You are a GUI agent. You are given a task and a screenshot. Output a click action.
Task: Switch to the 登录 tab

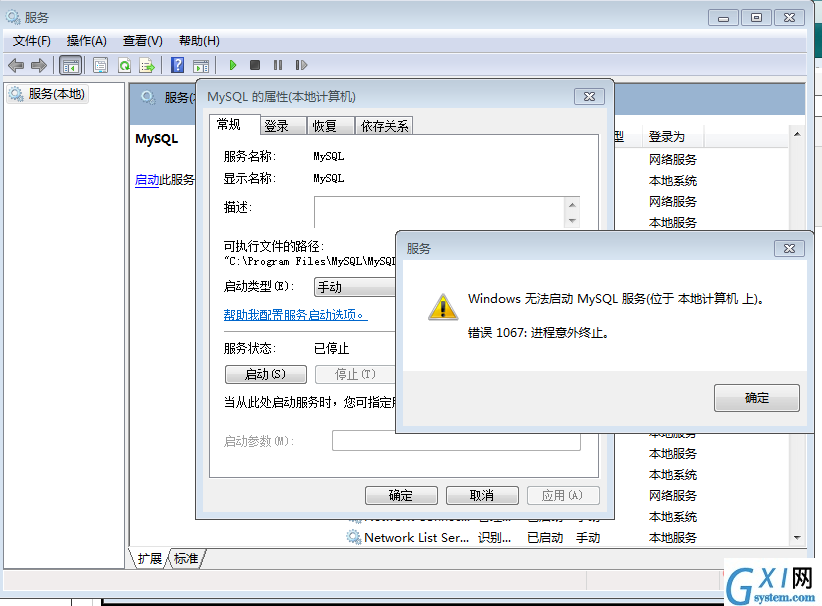tap(283, 126)
